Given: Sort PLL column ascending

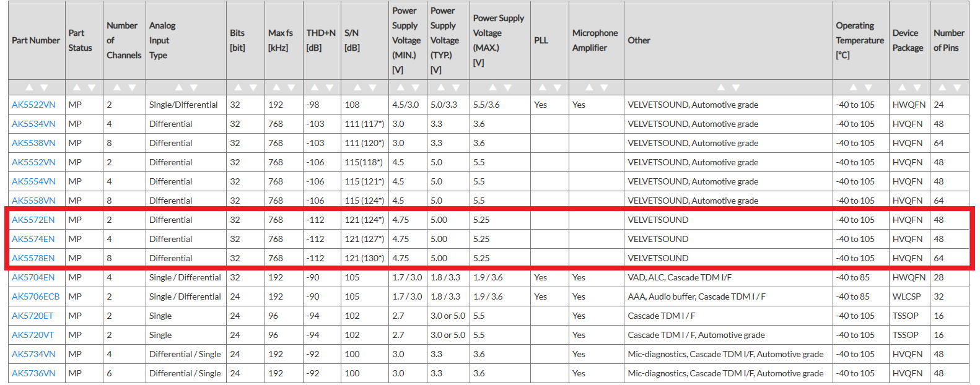Looking at the screenshot, I should click(542, 87).
